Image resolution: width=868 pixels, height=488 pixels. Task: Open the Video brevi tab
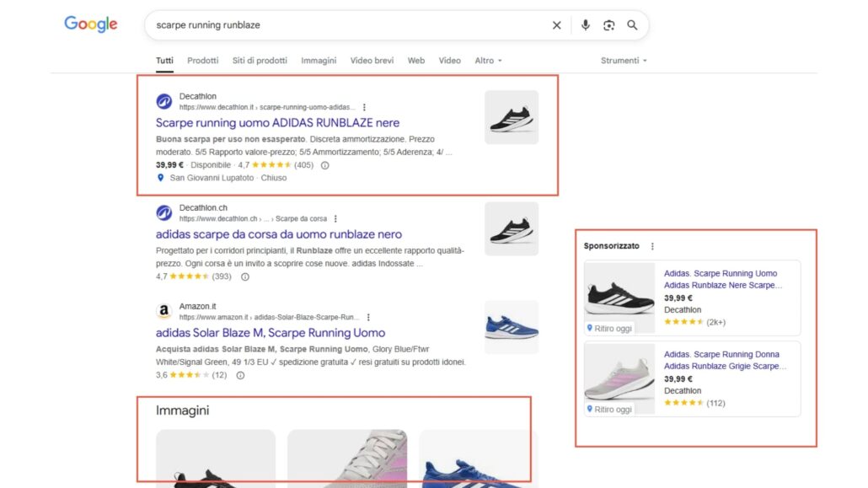point(372,61)
